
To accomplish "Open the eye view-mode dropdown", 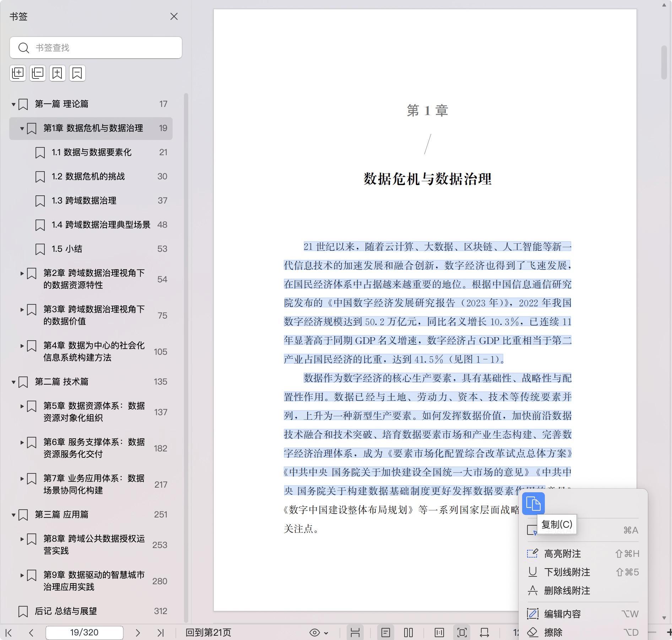I will tap(319, 633).
